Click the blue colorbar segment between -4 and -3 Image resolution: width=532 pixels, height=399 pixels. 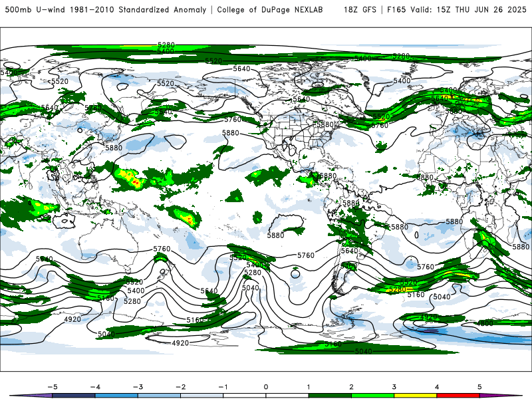pyautogui.click(x=116, y=396)
